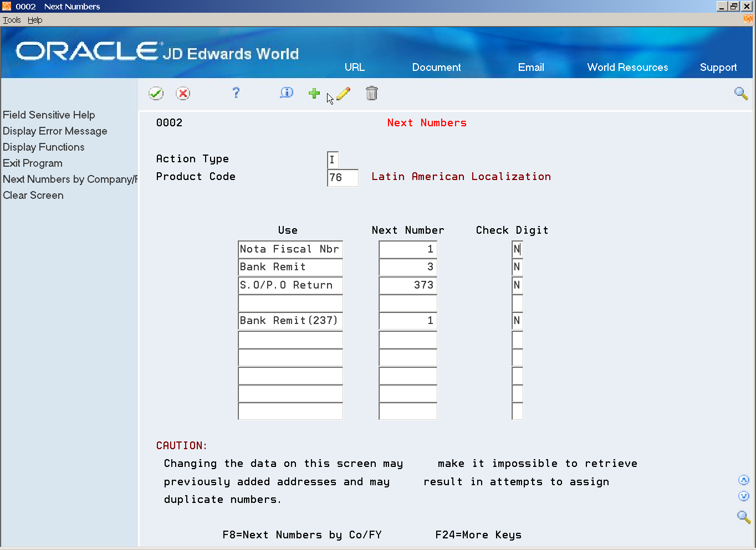Click the '0002' program ID text
The image size is (756, 550).
pyautogui.click(x=169, y=123)
